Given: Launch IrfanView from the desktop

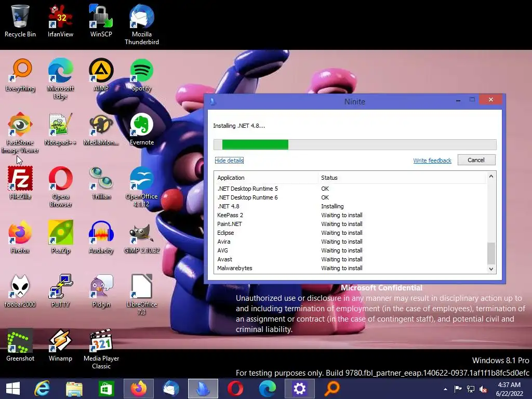Looking at the screenshot, I should (60, 21).
